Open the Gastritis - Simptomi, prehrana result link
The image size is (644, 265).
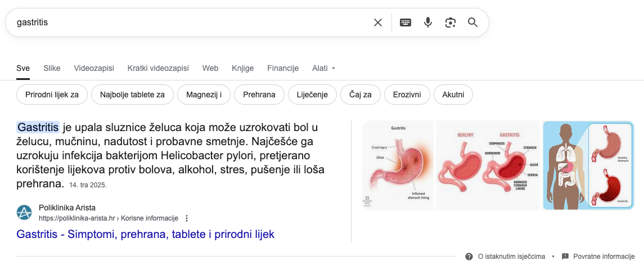click(146, 234)
